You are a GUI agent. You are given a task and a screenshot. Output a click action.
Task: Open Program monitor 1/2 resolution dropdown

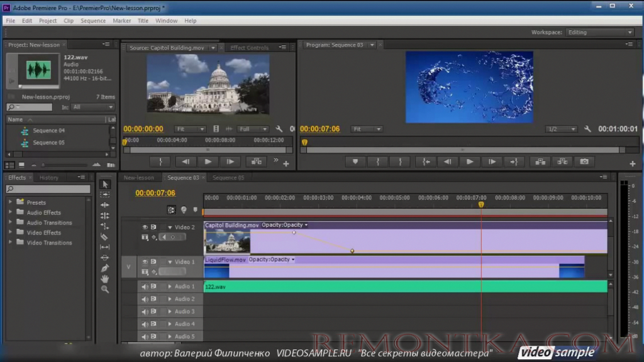point(561,129)
